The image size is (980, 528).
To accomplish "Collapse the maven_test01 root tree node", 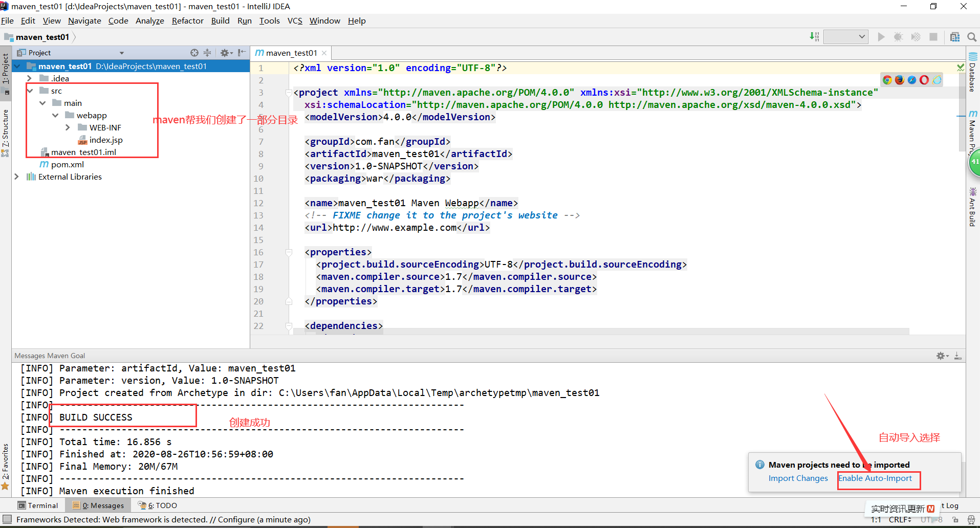I will (18, 66).
